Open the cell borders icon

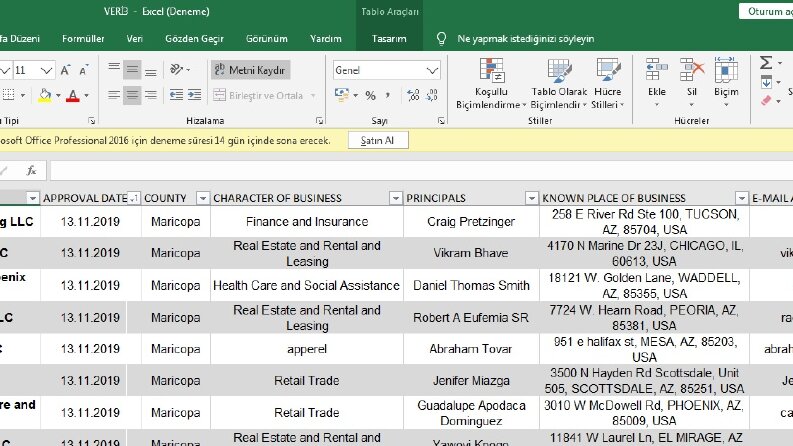click(9, 95)
